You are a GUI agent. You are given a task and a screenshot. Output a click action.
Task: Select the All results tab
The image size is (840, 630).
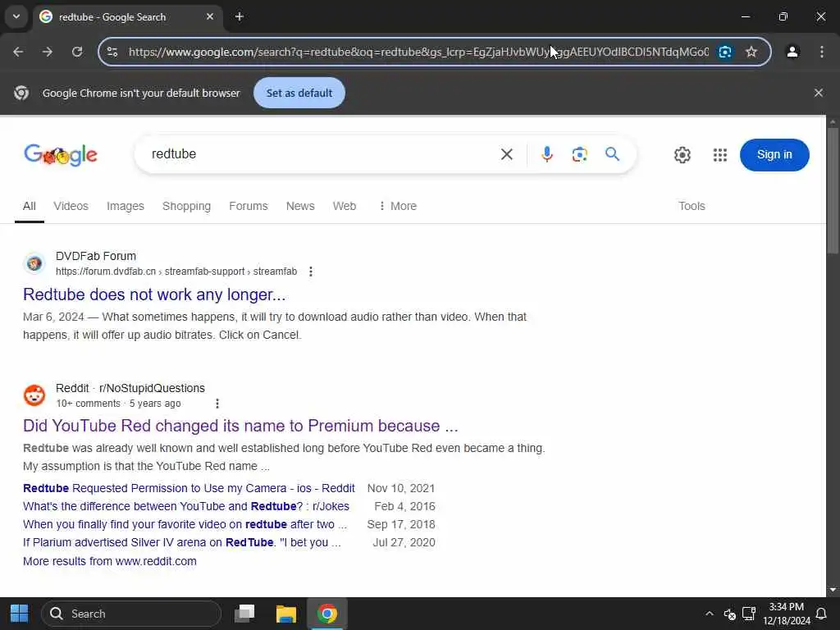pyautogui.click(x=30, y=206)
